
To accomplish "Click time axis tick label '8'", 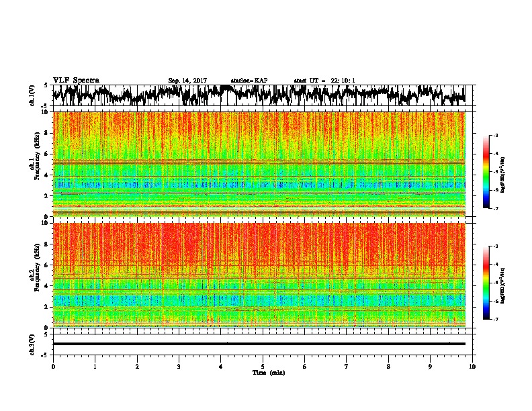I will 388,367.
